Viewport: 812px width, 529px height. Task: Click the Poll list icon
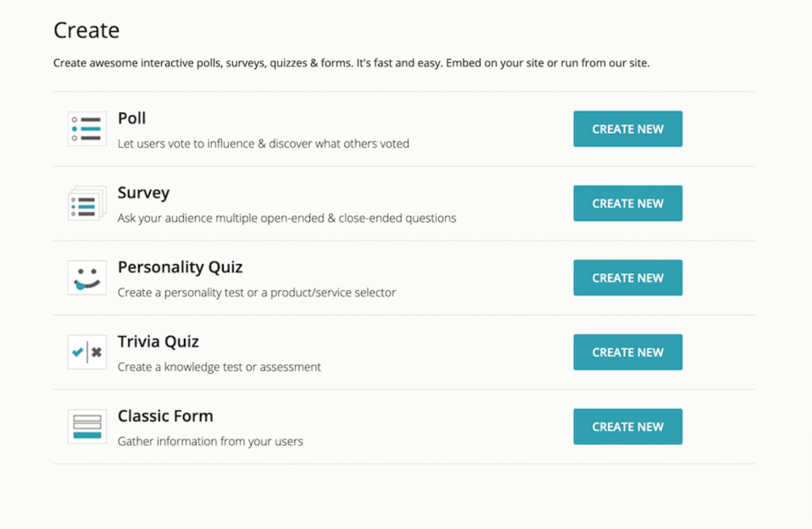[x=86, y=129]
